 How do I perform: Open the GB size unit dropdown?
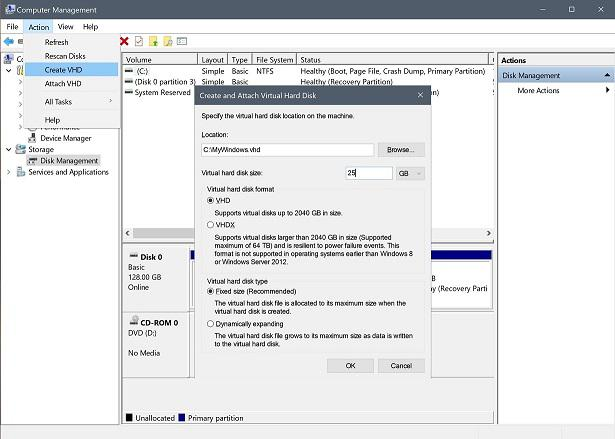pos(410,173)
